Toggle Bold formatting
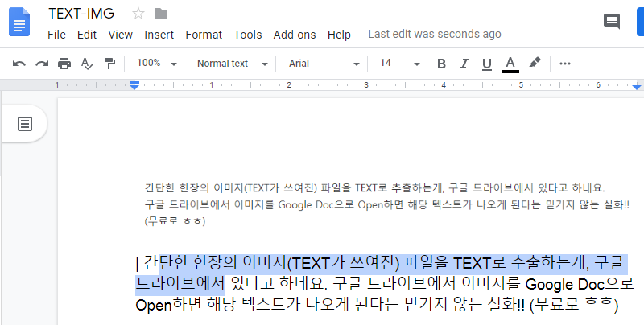 click(x=441, y=64)
